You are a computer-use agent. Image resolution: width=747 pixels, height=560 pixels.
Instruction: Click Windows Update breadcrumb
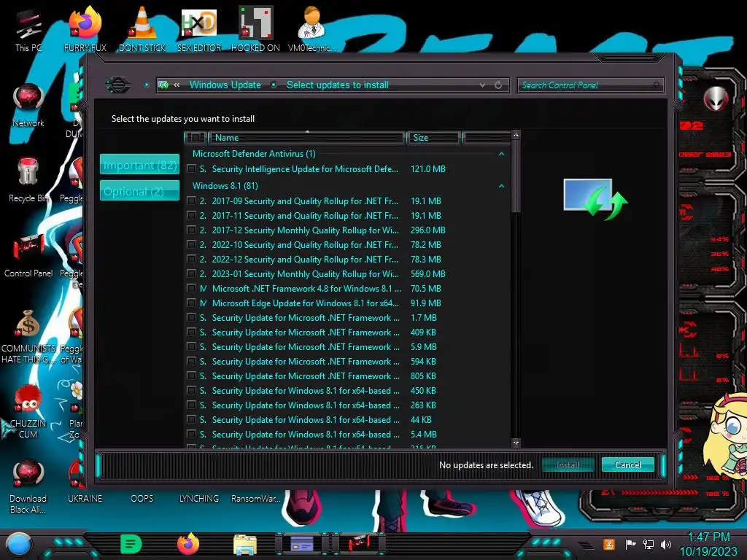tap(225, 85)
